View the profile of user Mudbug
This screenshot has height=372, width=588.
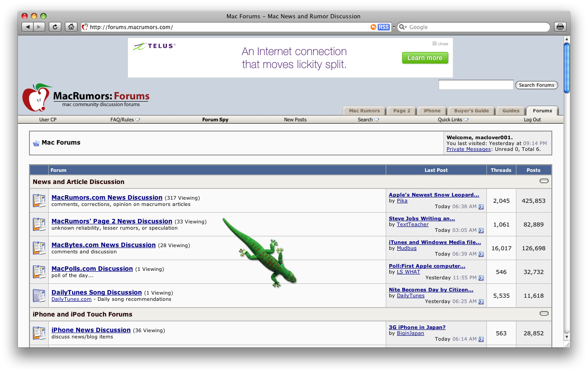point(407,248)
